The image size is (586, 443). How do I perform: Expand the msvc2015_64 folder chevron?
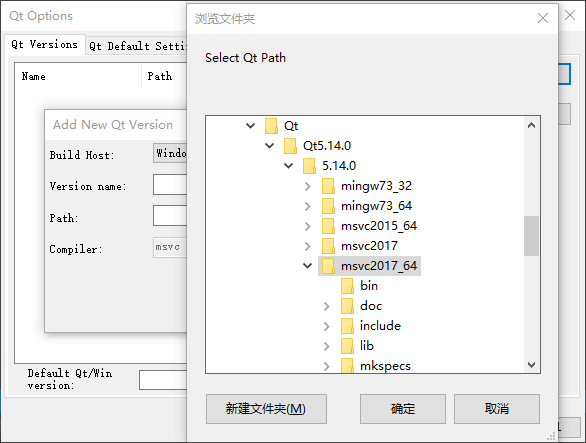pos(308,226)
